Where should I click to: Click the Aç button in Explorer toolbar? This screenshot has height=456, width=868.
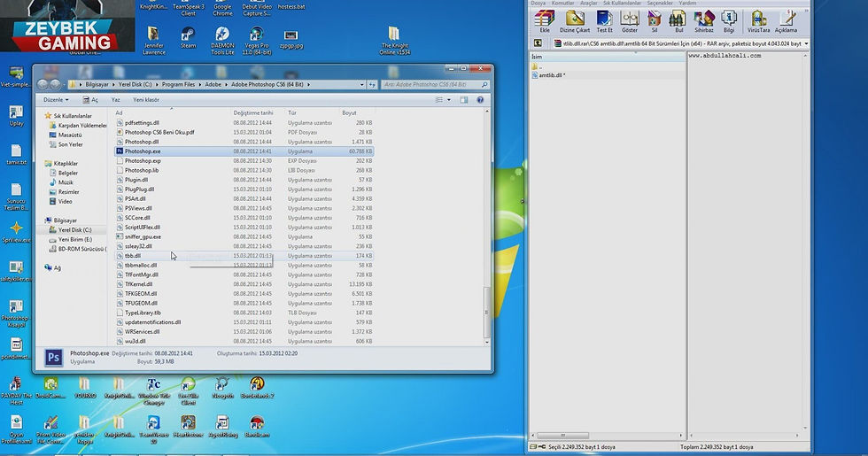pyautogui.click(x=90, y=99)
